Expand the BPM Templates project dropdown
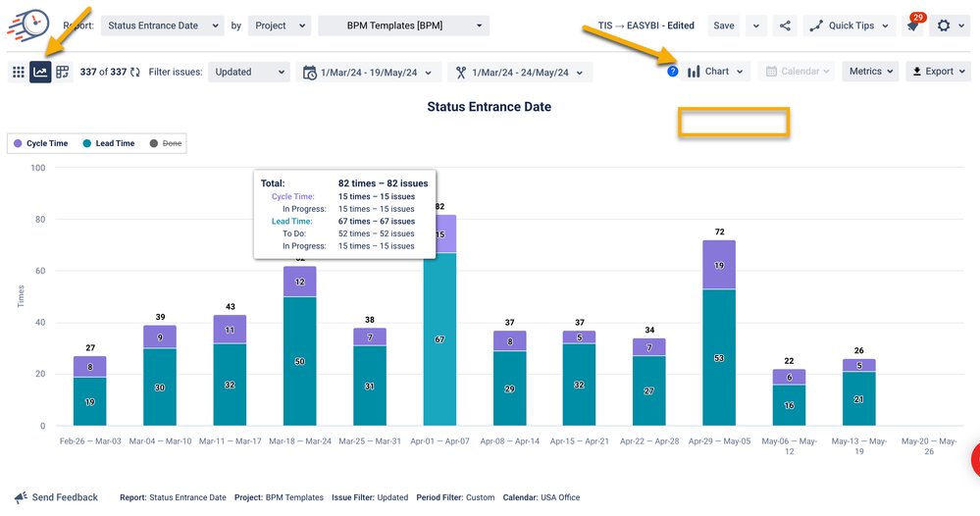Viewport: 980px width, 516px height. point(403,26)
